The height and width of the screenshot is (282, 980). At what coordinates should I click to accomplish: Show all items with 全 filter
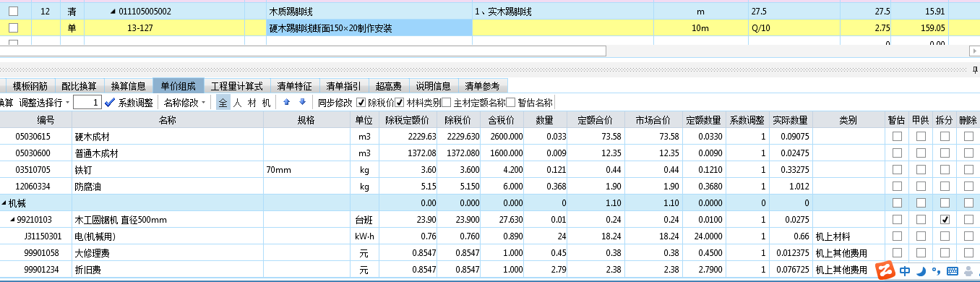(223, 103)
